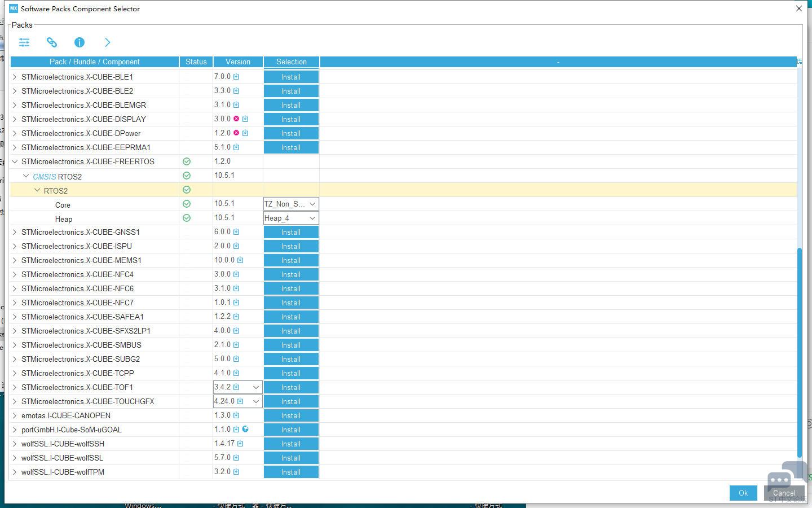Expand details panel with the right chevron icon
This screenshot has height=508, width=812.
click(x=107, y=42)
